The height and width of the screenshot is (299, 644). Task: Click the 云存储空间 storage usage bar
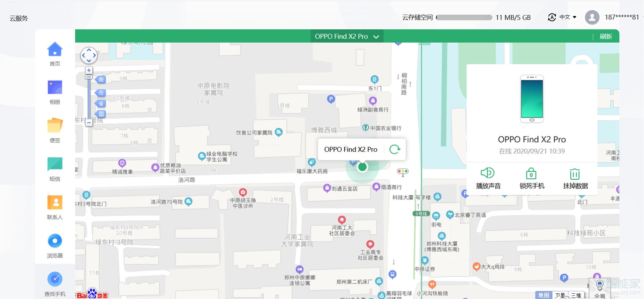point(464,17)
